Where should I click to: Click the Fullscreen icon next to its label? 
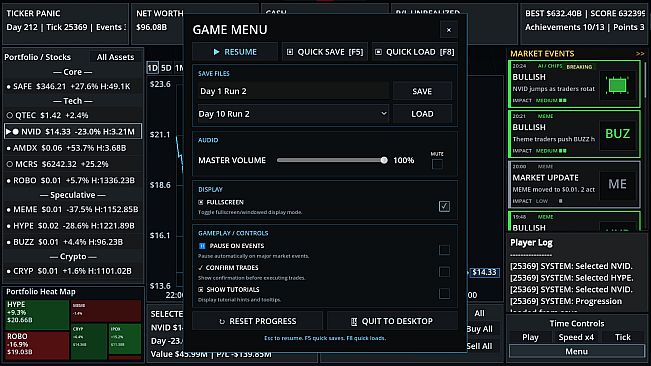[x=201, y=202]
